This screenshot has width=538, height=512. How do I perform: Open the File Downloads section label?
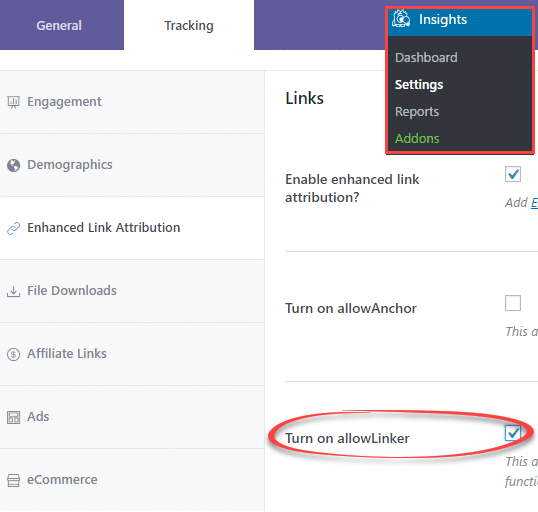tap(72, 291)
